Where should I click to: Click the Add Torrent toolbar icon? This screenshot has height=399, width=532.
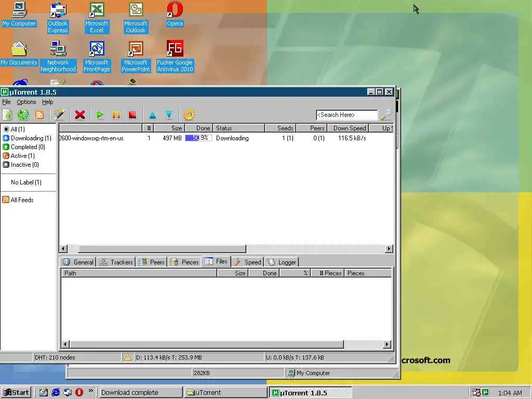coord(7,115)
